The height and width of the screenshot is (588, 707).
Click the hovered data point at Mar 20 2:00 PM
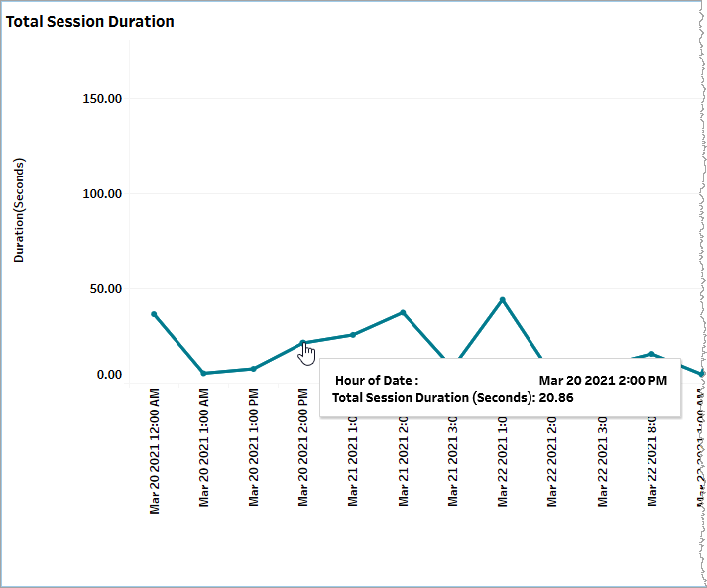(303, 343)
